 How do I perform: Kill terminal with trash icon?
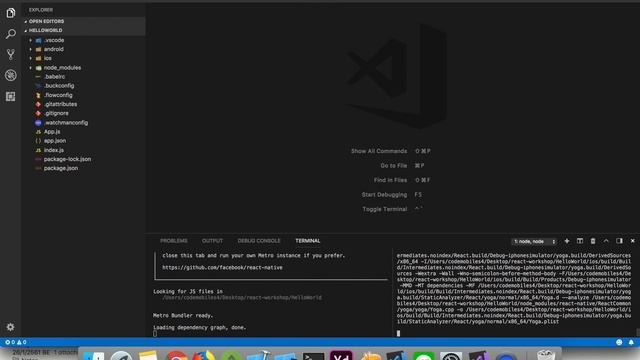point(593,241)
